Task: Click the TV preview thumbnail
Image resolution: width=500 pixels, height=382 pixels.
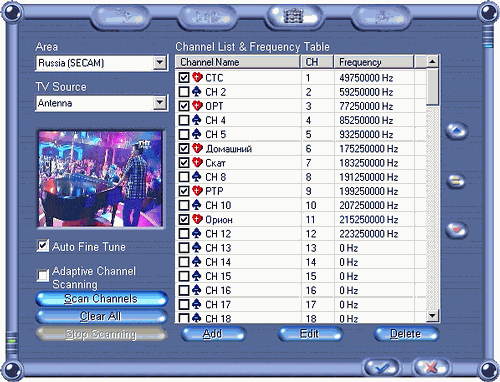Action: click(x=101, y=179)
